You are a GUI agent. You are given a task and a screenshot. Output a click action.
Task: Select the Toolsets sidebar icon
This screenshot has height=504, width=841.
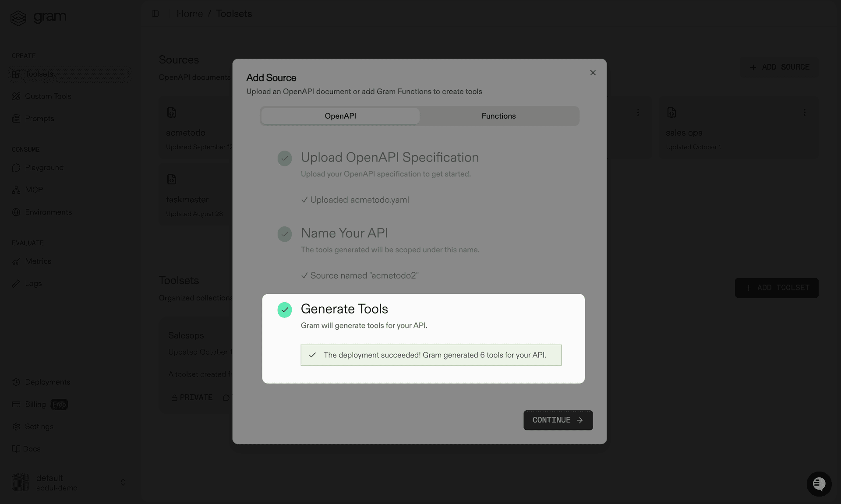[16, 74]
